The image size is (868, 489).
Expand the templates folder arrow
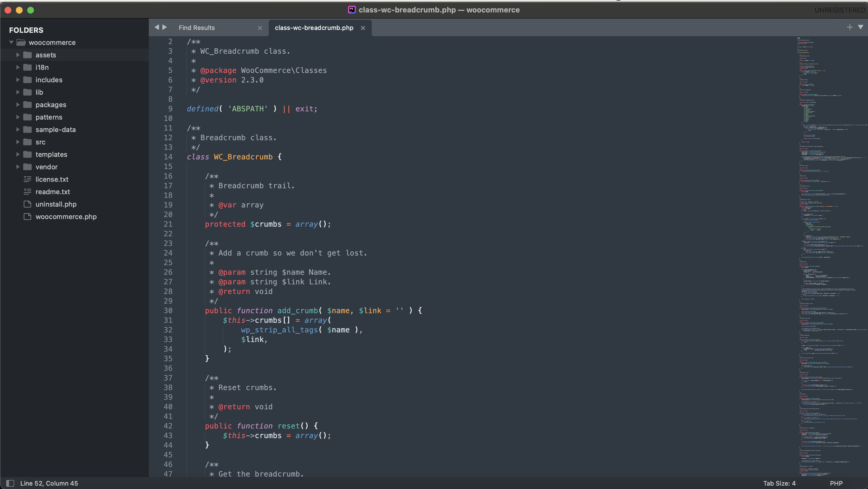click(18, 155)
